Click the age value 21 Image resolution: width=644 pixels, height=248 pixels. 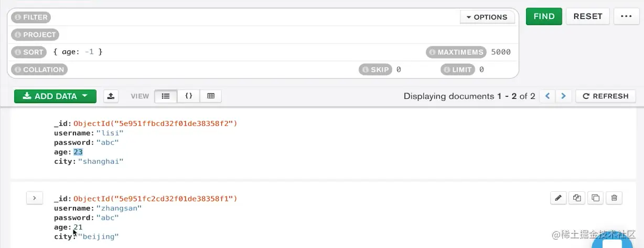point(78,227)
